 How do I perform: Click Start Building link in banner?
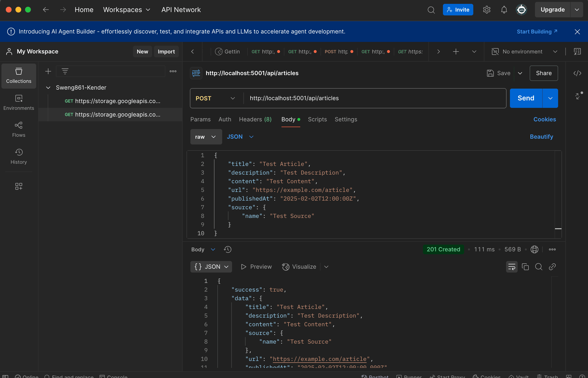tap(537, 32)
